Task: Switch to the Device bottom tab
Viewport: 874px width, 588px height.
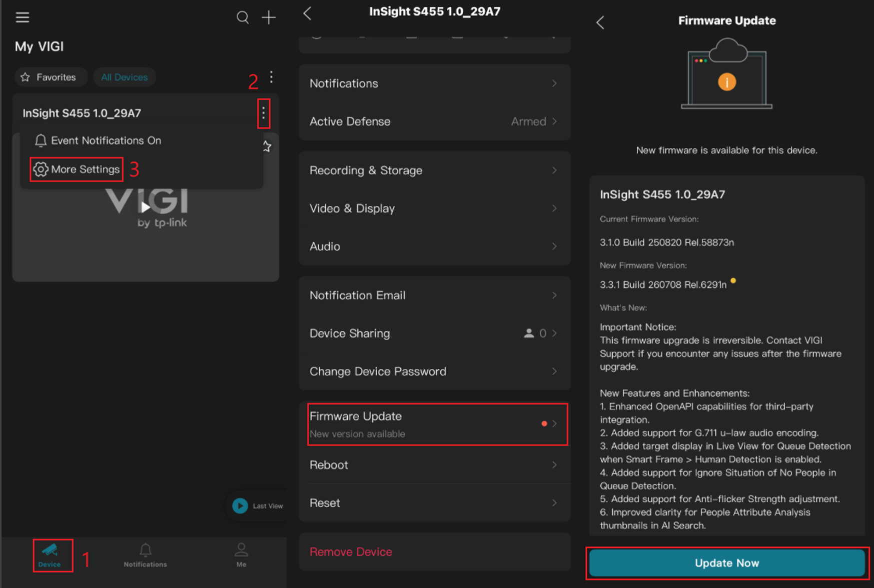Action: [x=50, y=555]
